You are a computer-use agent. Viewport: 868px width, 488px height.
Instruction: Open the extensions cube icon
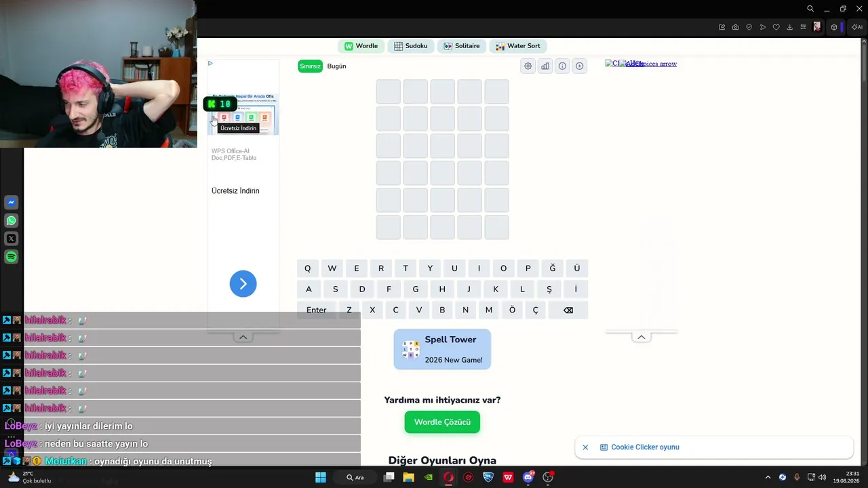point(834,27)
